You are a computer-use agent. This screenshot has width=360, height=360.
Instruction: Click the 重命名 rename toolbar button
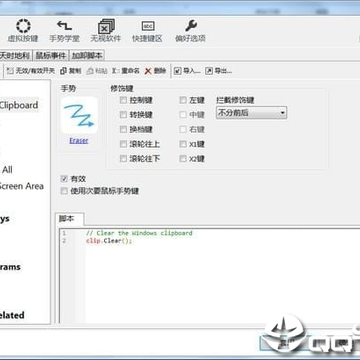click(x=125, y=71)
